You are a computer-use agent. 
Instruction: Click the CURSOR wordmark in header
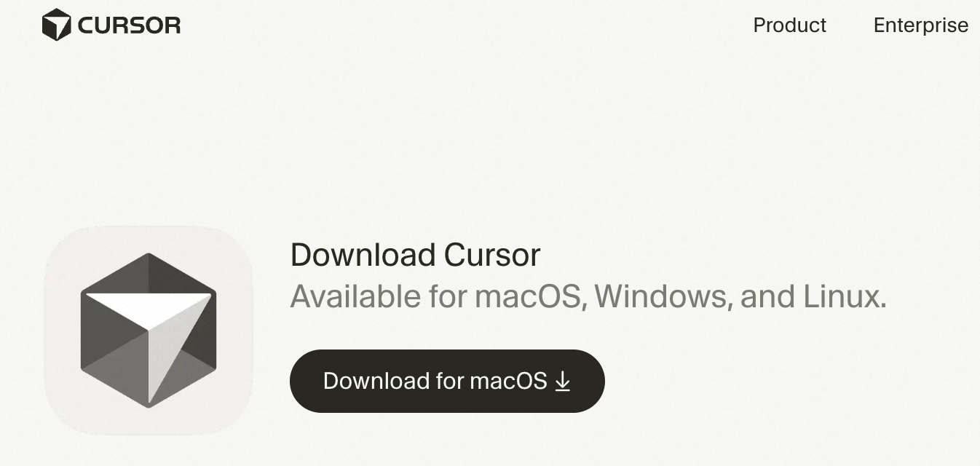tap(129, 25)
